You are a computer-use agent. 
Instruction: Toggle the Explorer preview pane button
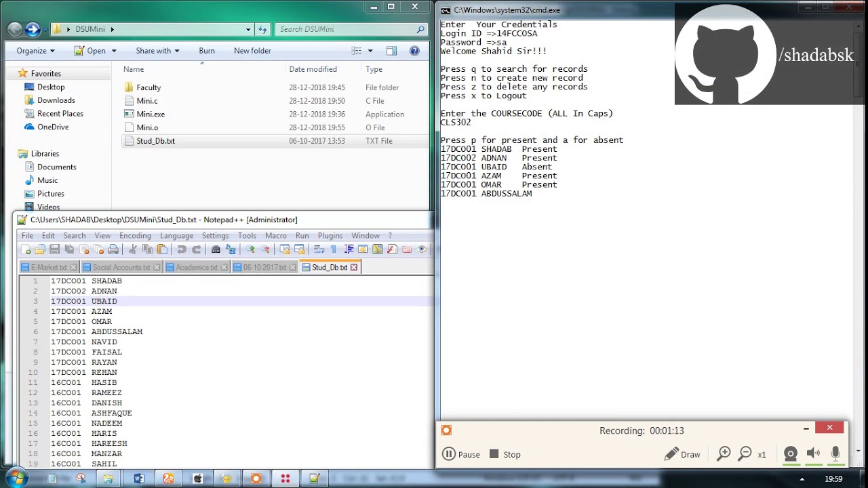point(391,51)
